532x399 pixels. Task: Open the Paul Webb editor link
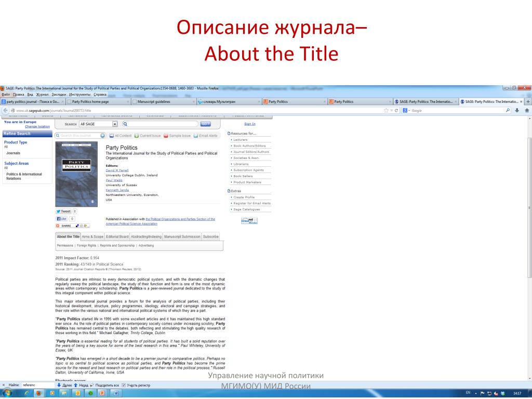click(114, 180)
